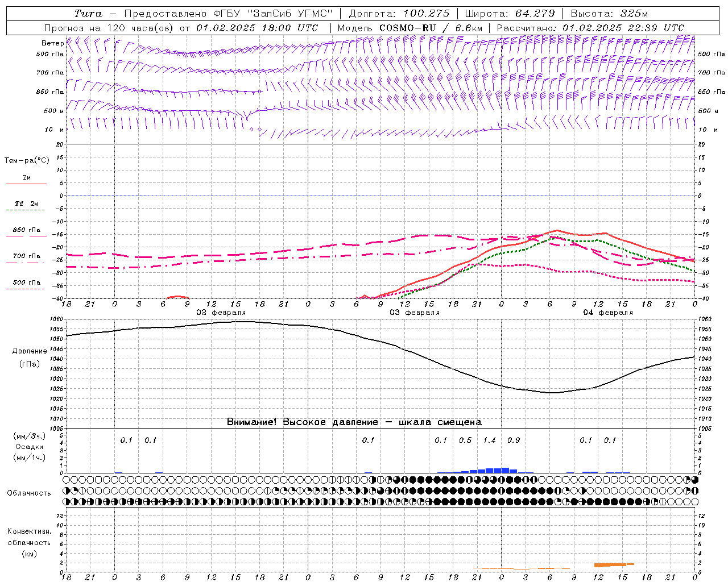The height and width of the screenshot is (582, 728).
Task: Click the "Давление" pressure panel label
Action: (30, 351)
